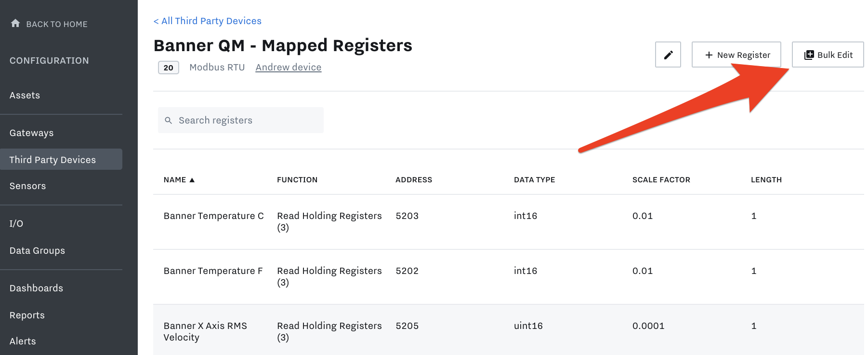868x355 pixels.
Task: Navigate to Sensors in sidebar
Action: click(x=27, y=186)
